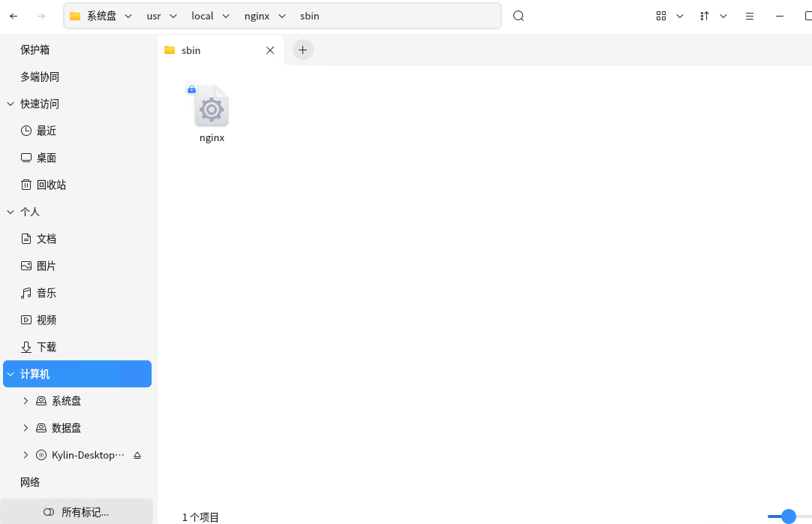Open the nginx executable file
The height and width of the screenshot is (524, 812).
coord(212,113)
